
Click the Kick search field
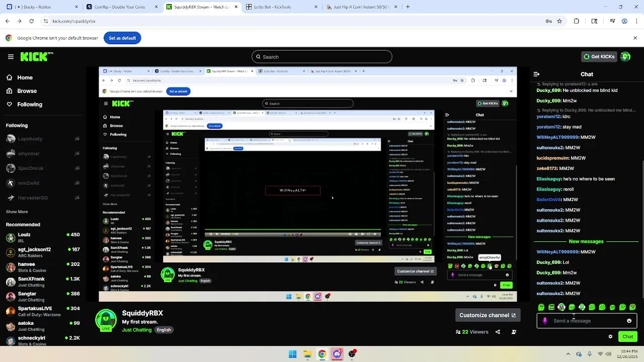322,57
